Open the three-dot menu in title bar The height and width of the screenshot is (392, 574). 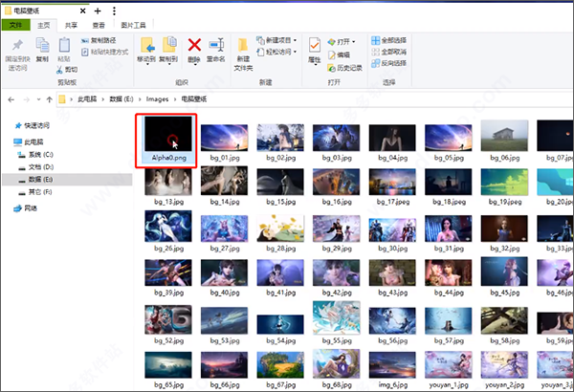click(x=114, y=11)
